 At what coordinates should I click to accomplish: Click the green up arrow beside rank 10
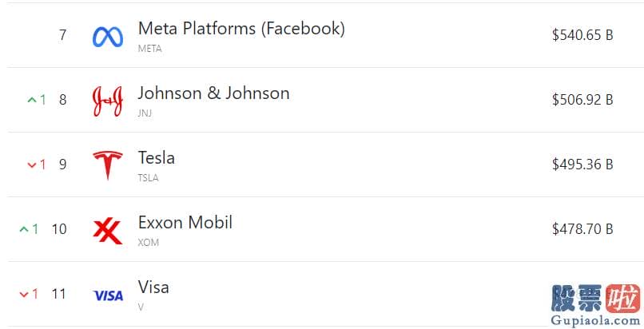24,229
